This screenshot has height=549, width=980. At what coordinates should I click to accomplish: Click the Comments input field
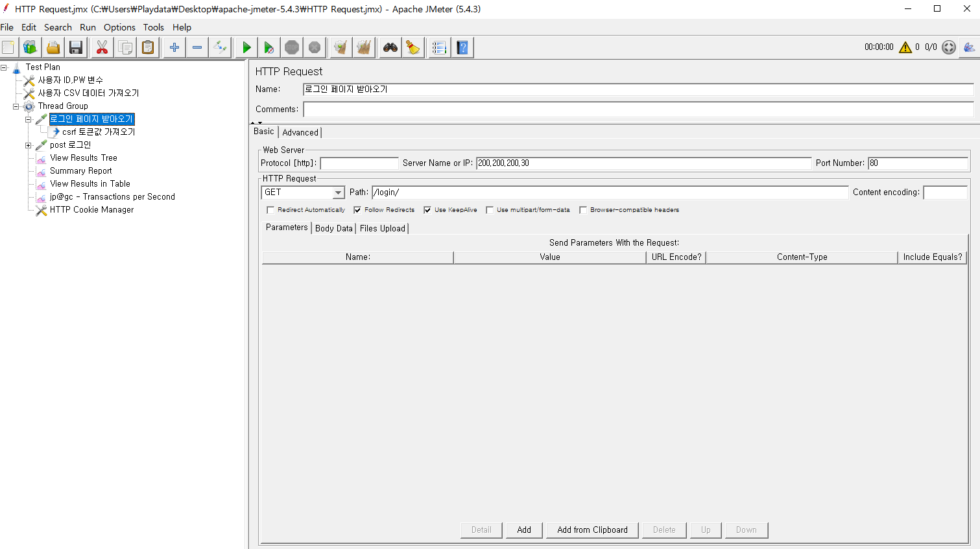tap(638, 110)
